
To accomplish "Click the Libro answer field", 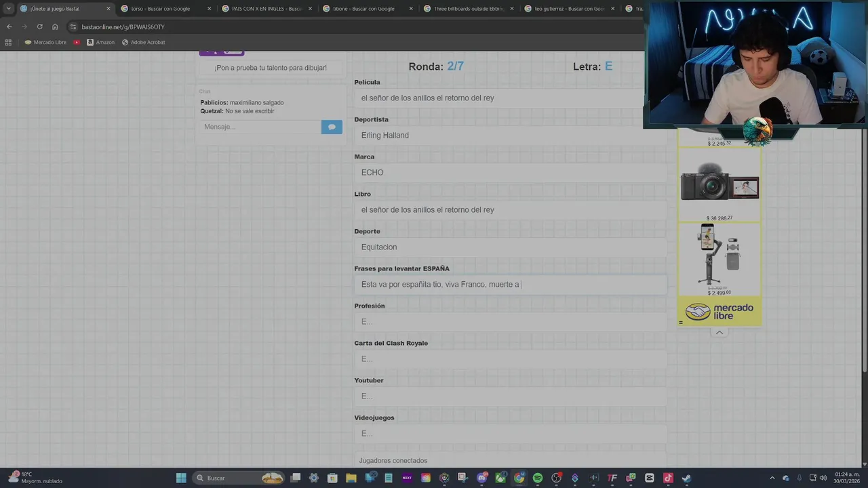I will pos(510,209).
